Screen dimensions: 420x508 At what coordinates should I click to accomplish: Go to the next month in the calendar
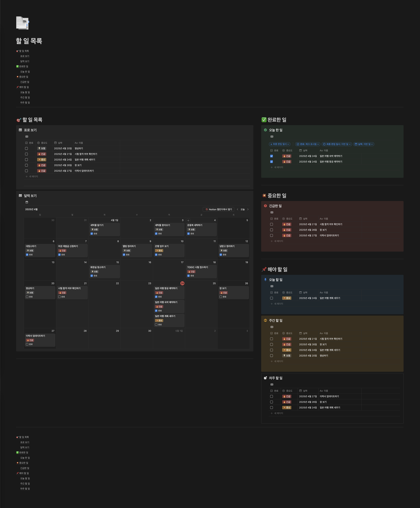click(x=248, y=209)
